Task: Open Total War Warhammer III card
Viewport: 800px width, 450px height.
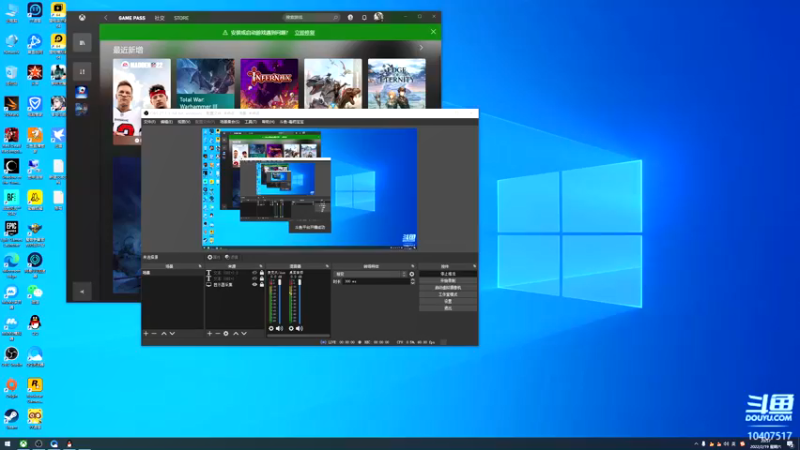Action: click(x=205, y=84)
